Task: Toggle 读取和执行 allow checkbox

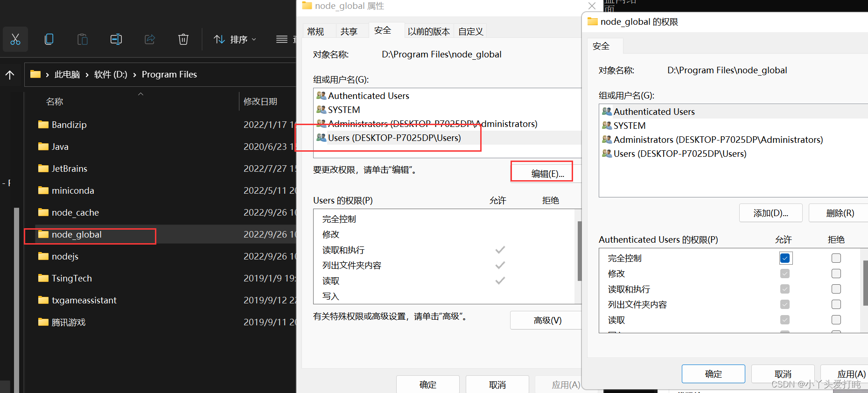Action: point(785,289)
